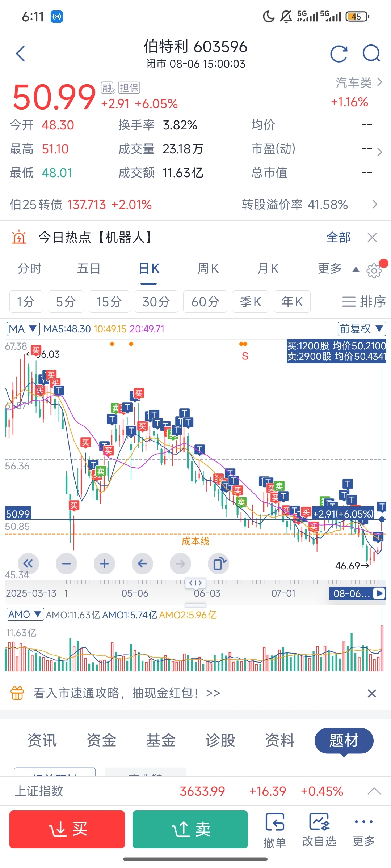391x868 pixels.
Task: Open the search magnifier icon
Action: click(x=371, y=54)
